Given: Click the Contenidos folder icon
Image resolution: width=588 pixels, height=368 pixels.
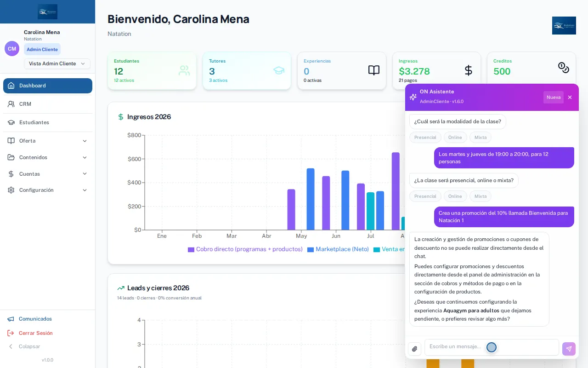Looking at the screenshot, I should (11, 157).
